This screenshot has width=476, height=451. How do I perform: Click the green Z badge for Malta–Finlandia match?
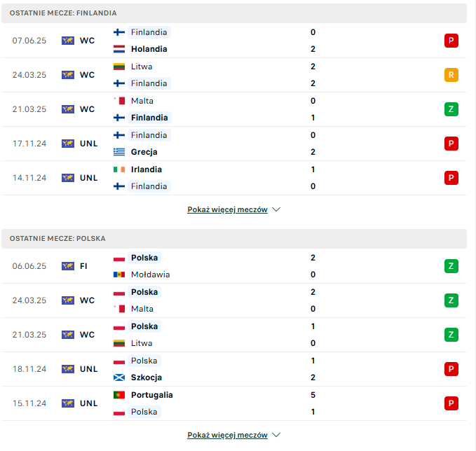pyautogui.click(x=451, y=109)
